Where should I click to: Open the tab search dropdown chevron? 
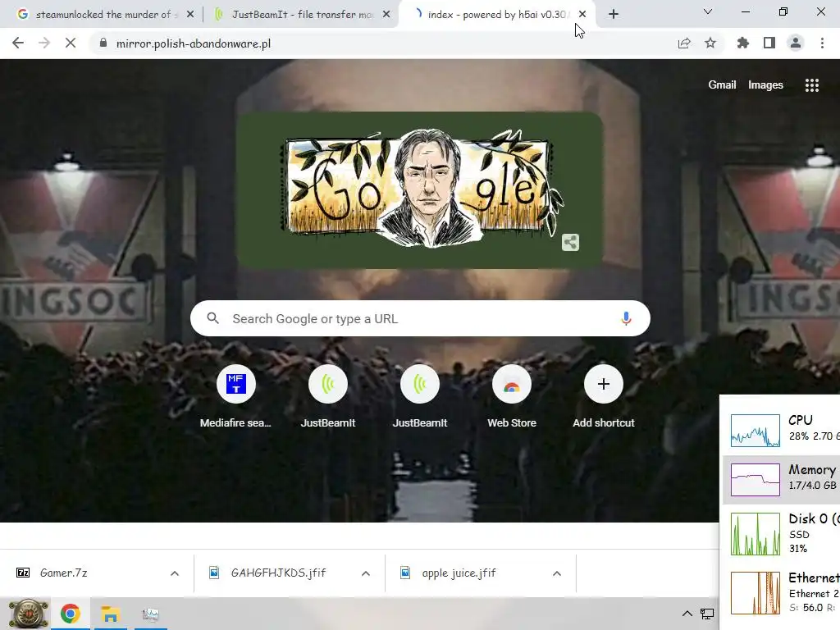click(708, 11)
